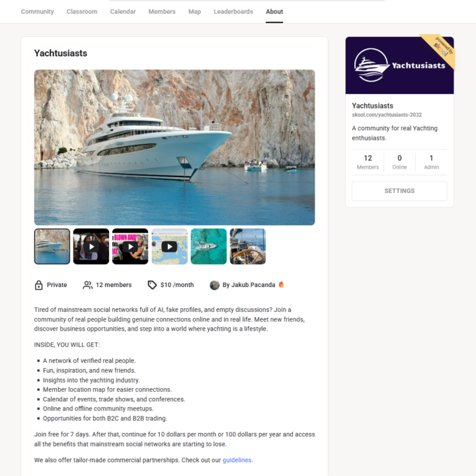Go to the Calendar tab
The image size is (476, 476).
coord(123,11)
